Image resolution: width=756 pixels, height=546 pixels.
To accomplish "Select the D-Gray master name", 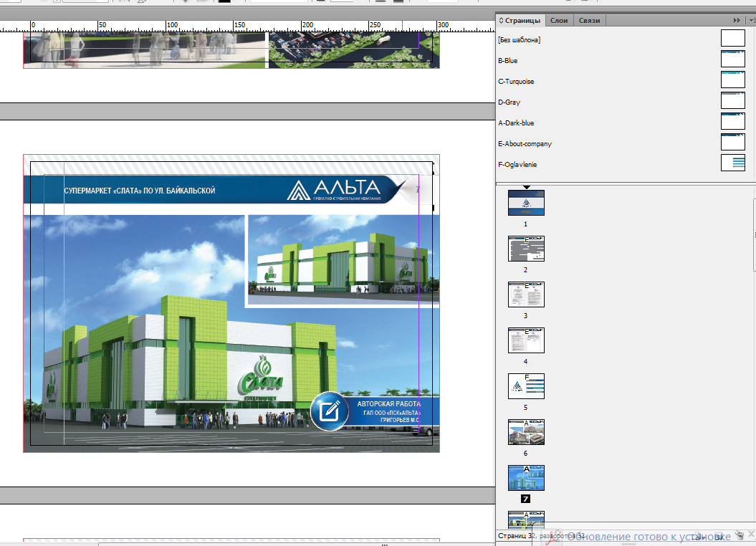I will coord(509,102).
